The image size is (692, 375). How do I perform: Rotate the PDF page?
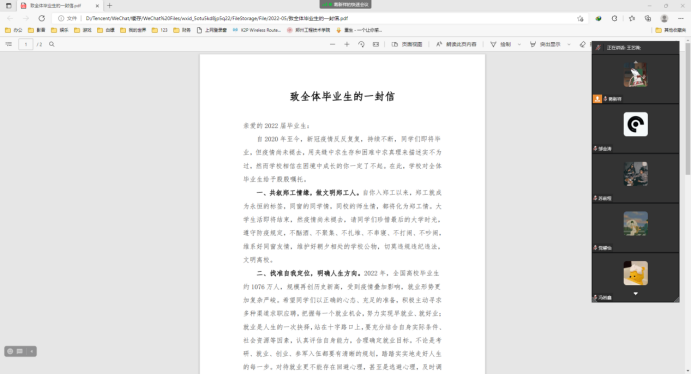click(361, 44)
